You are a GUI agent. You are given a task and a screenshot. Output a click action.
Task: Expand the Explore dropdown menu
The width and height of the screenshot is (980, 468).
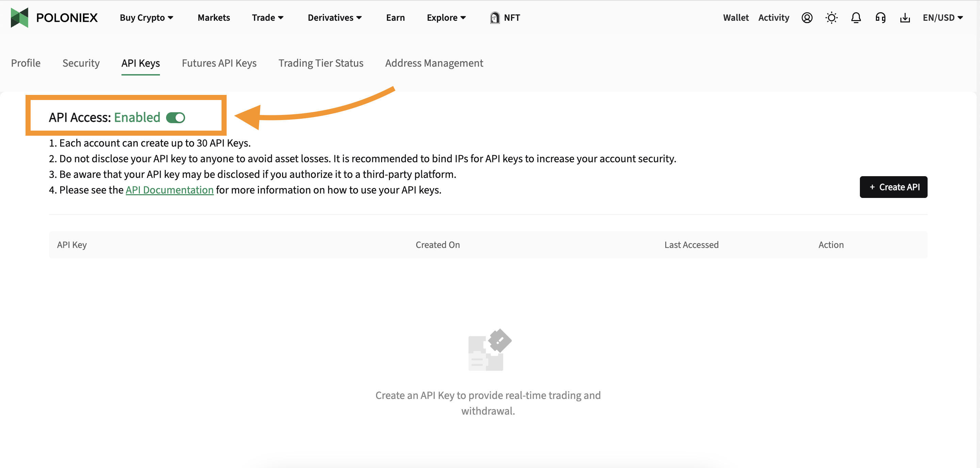(x=446, y=17)
